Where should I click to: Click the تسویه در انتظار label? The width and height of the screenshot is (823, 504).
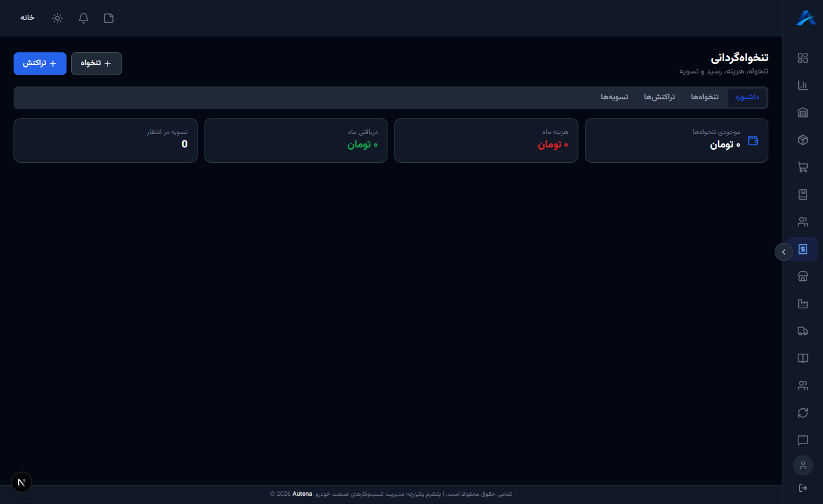click(168, 132)
